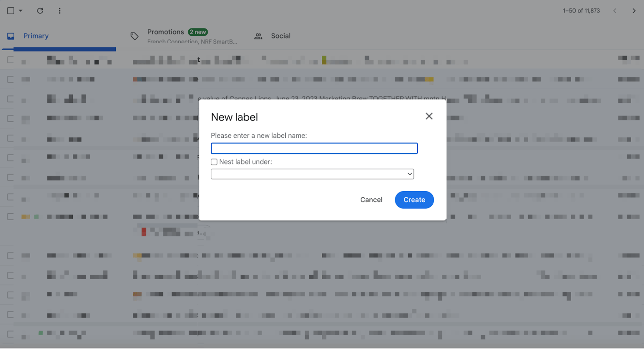Switch to the Promotions tab
The height and width of the screenshot is (352, 644).
[165, 32]
